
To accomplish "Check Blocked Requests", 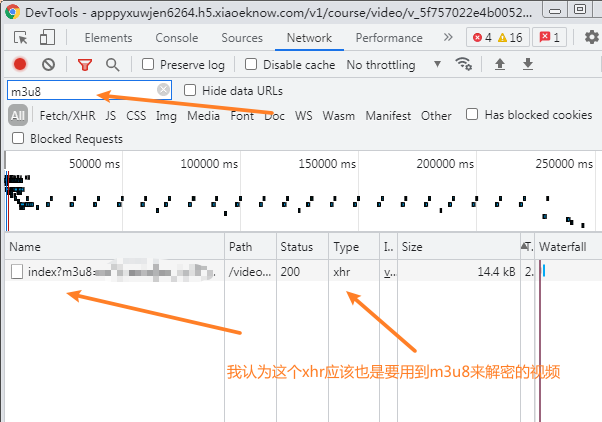I will point(18,138).
